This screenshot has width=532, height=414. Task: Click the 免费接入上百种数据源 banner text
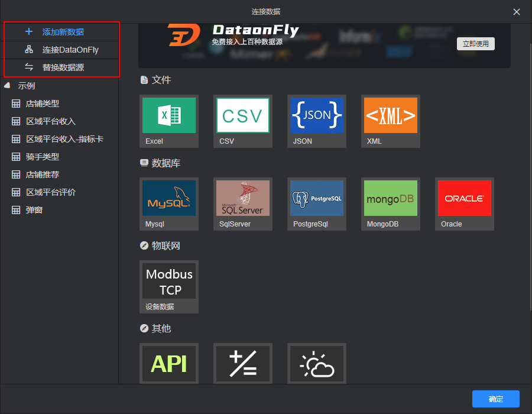[247, 42]
